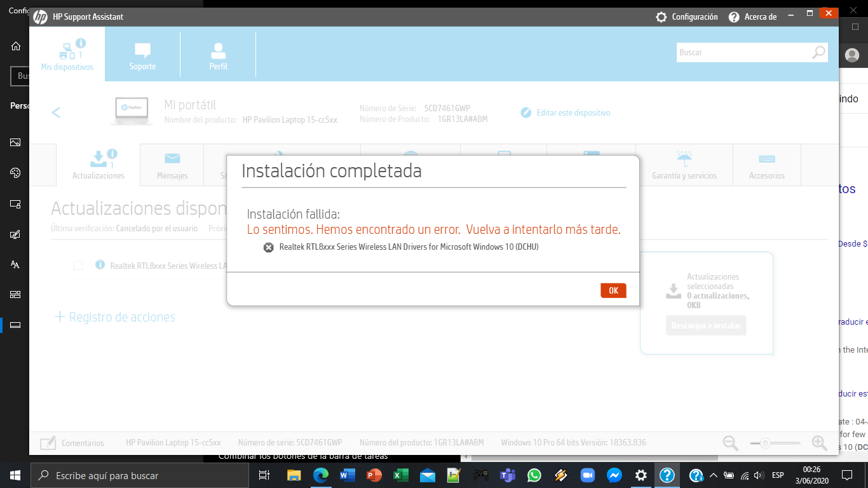This screenshot has width=868, height=488.
Task: Open Fonts icon in Settings sidebar
Action: click(x=15, y=264)
